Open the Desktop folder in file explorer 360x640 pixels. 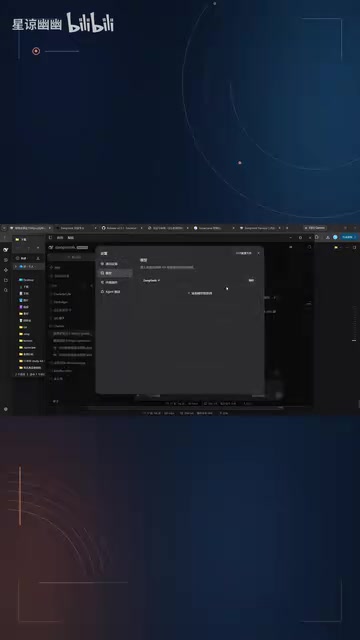pyautogui.click(x=27, y=280)
